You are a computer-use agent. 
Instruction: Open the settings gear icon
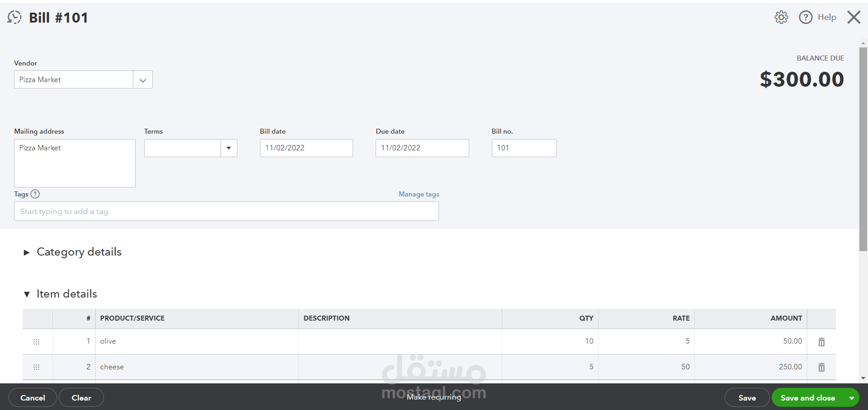[781, 17]
